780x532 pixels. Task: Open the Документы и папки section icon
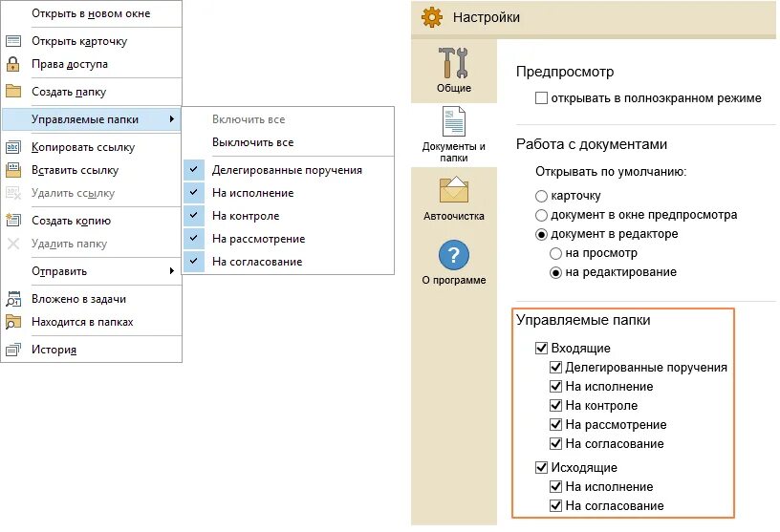click(454, 122)
